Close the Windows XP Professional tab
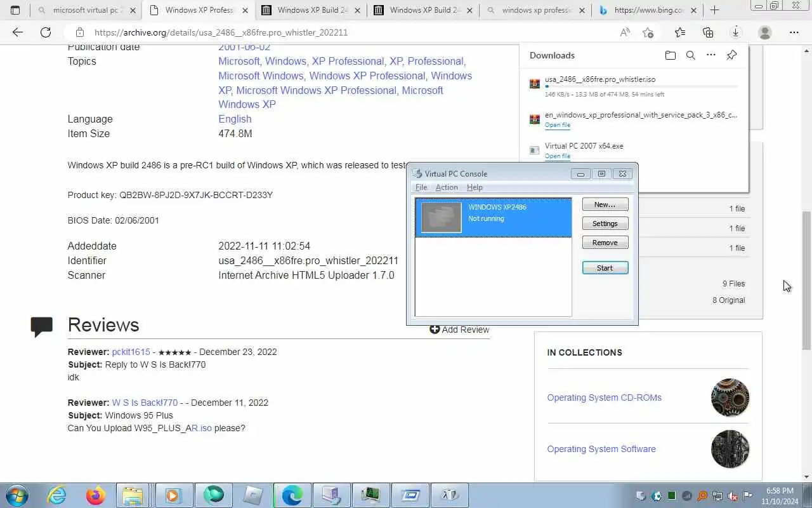812x508 pixels. click(x=245, y=10)
